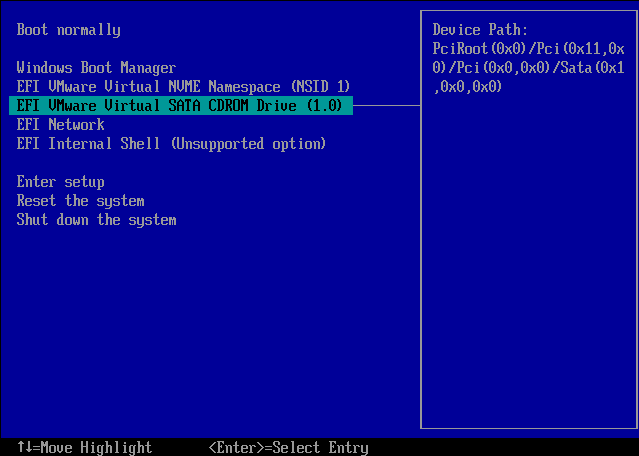The image size is (639, 456).
Task: Click Enter setup
Action: [x=60, y=182]
